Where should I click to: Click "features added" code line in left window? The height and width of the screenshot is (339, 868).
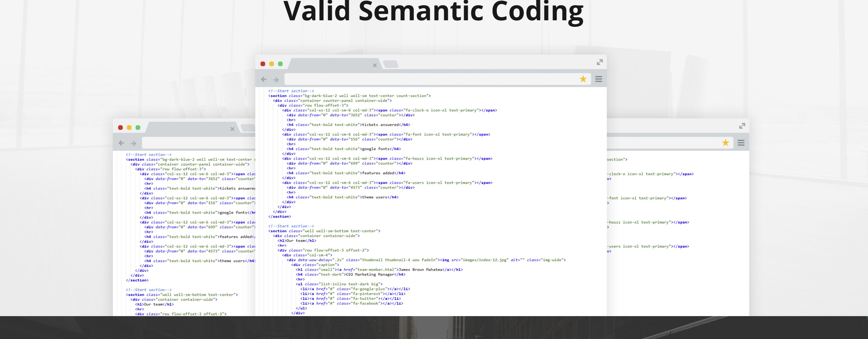[200, 237]
